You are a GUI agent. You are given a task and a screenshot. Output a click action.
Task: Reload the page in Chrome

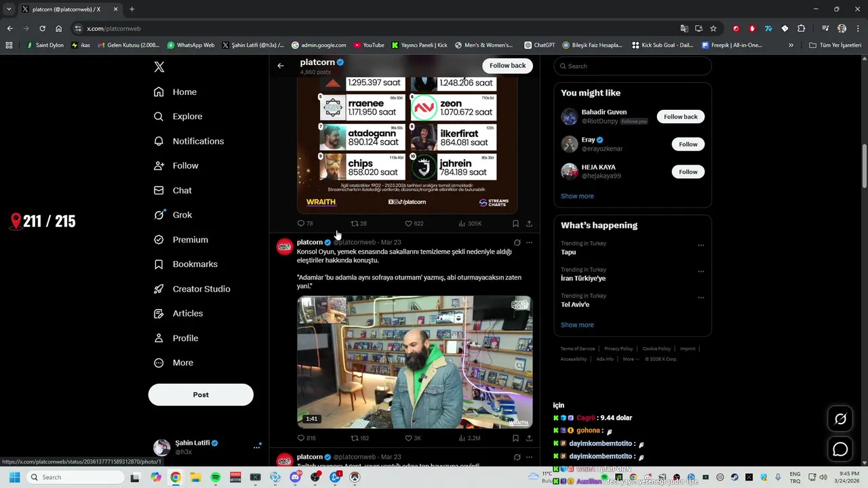[42, 28]
